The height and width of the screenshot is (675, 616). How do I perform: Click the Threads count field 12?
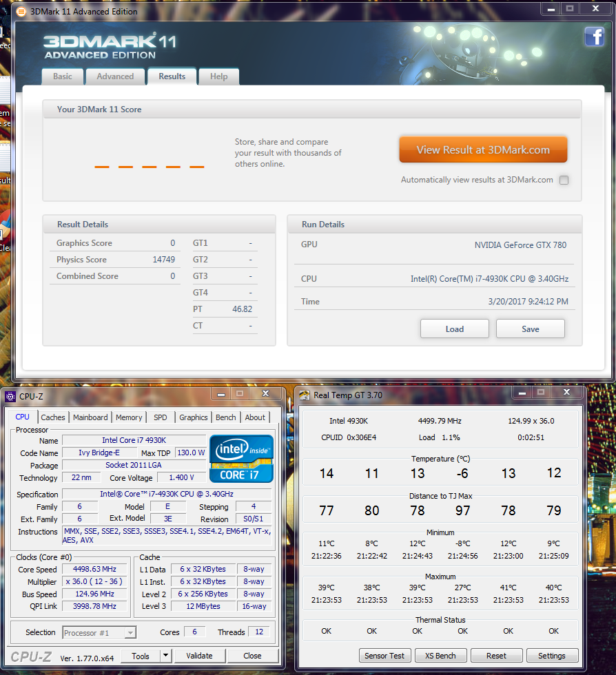(259, 632)
